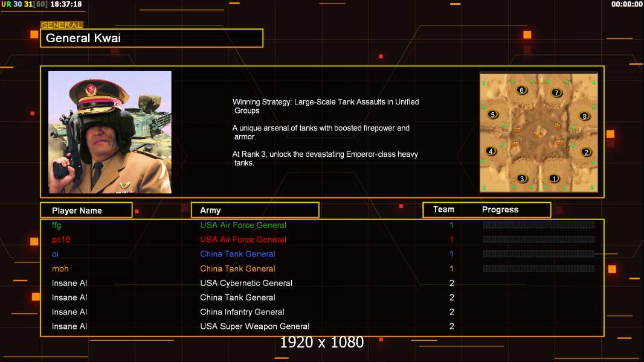Click the Emperor-class heavy tanks description

[x=325, y=158]
